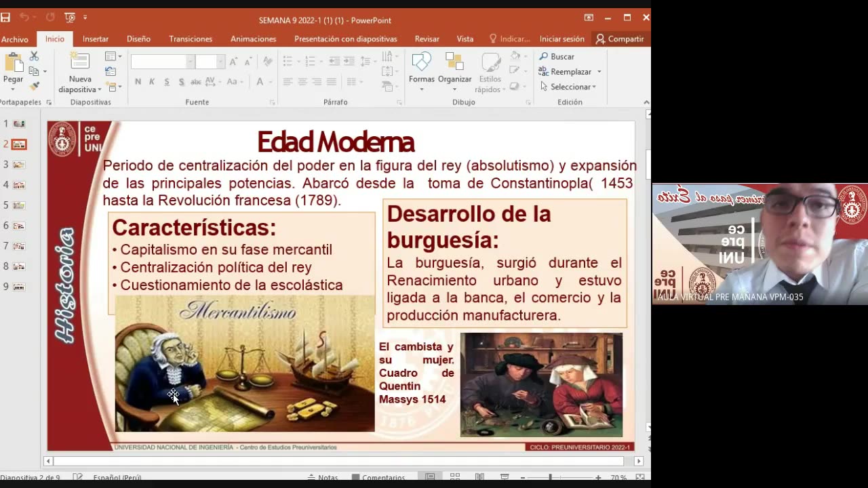The image size is (868, 488).
Task: Reset the slide layout icon
Action: [x=111, y=71]
